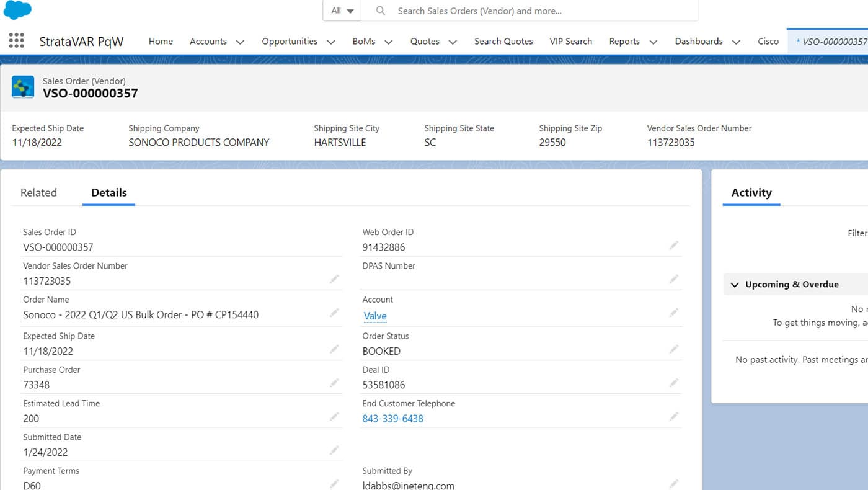Select the Details tab

[109, 192]
